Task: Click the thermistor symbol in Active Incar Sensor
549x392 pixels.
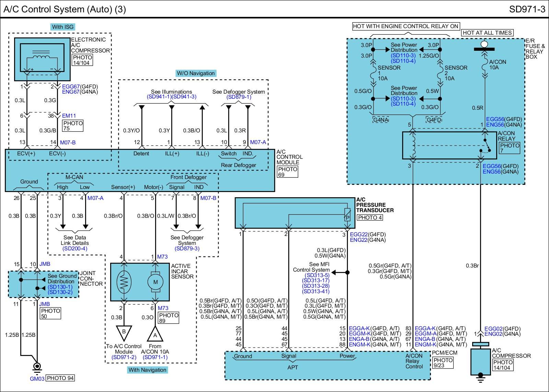Action: (x=124, y=282)
